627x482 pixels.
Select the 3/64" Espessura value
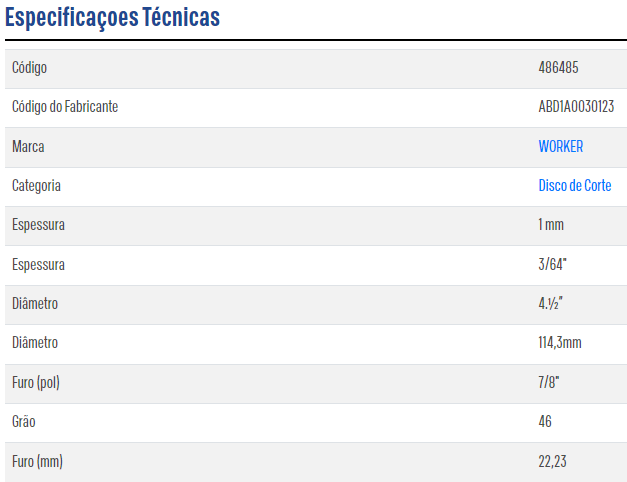click(552, 264)
